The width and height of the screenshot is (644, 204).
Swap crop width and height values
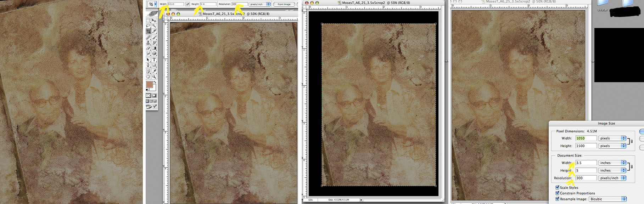click(x=187, y=4)
